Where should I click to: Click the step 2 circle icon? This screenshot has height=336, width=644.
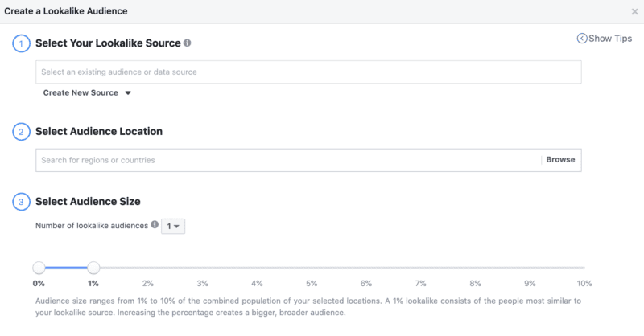point(20,132)
